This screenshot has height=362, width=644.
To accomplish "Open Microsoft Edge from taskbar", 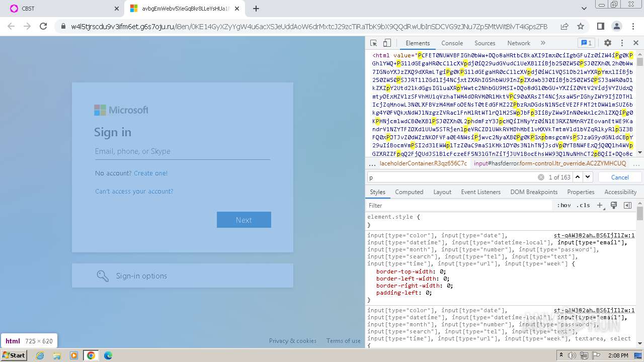I will (108, 355).
